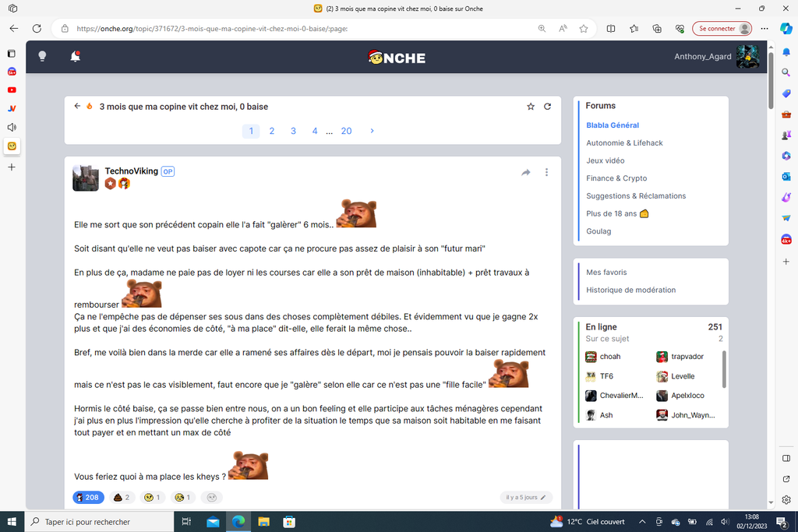Click the add reaction smiley button
798x532 pixels.
coord(211,497)
